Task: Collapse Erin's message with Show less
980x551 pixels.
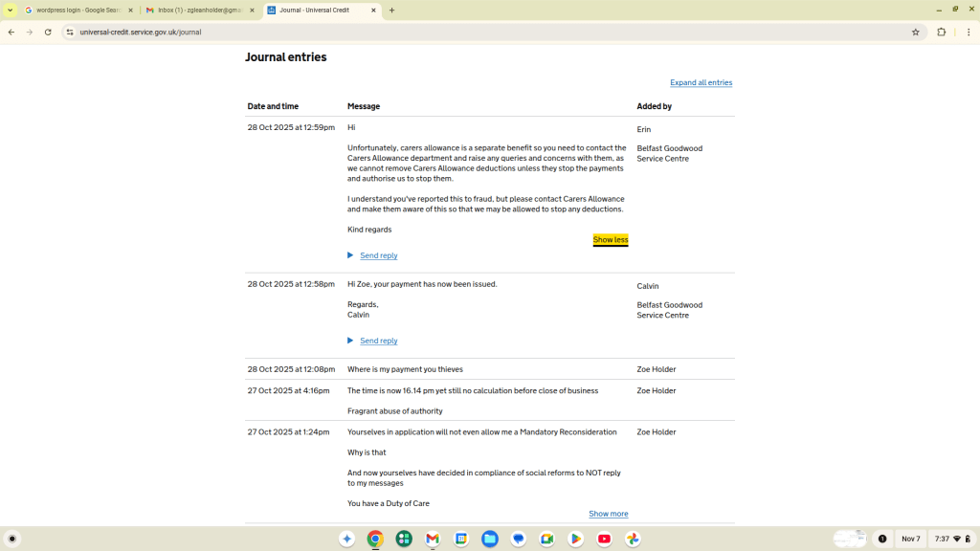Action: click(x=610, y=240)
